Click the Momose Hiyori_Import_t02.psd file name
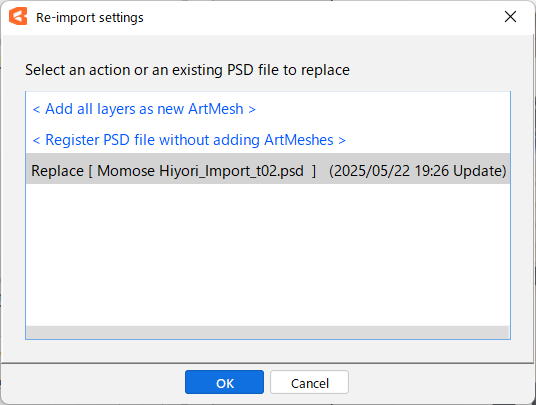Image resolution: width=536 pixels, height=405 pixels. tap(200, 171)
